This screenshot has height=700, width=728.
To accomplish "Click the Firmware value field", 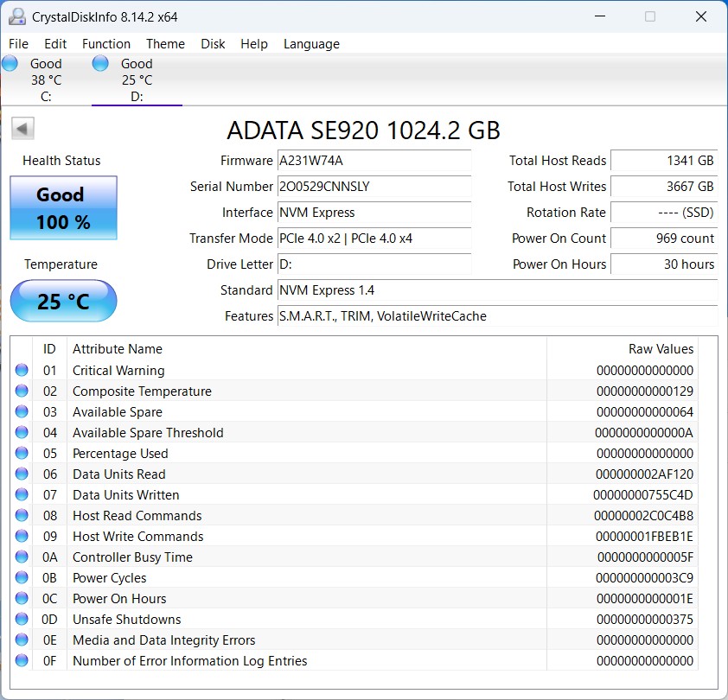I will [x=374, y=161].
